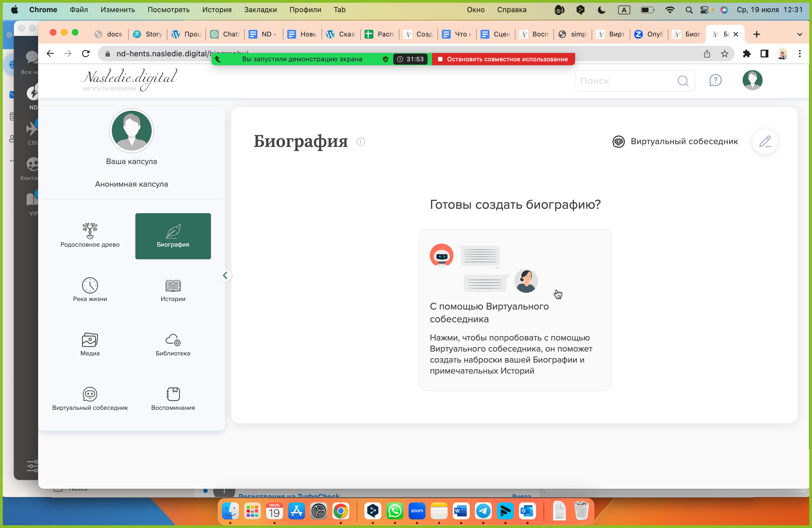Stop screen sharing with red button

point(503,59)
